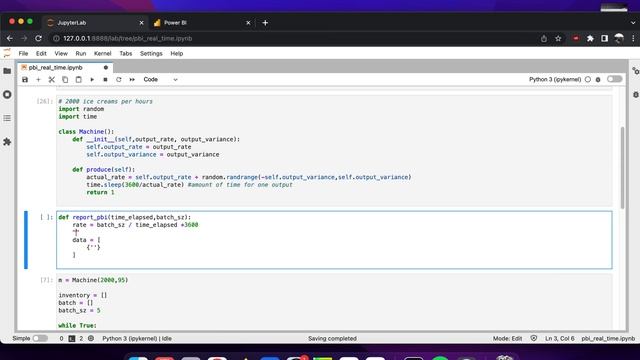The width and height of the screenshot is (640, 360).
Task: Restart kernel and run all cells
Action: tap(132, 80)
